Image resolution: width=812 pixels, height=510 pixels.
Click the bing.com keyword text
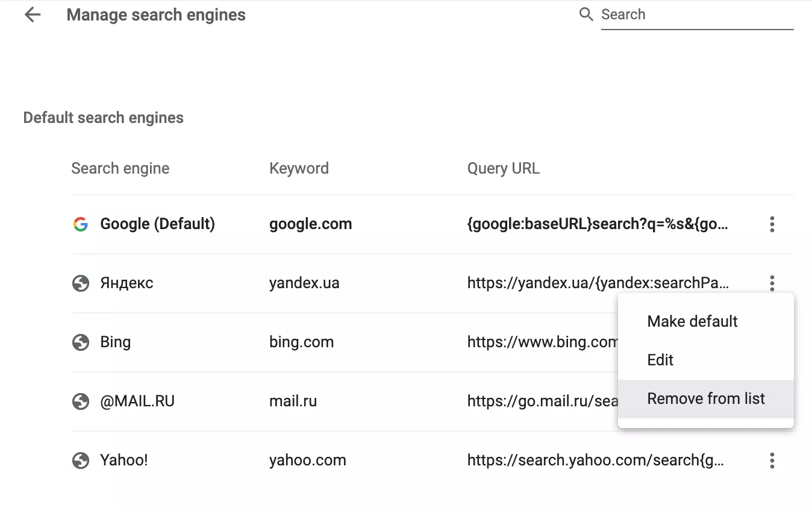pos(301,342)
